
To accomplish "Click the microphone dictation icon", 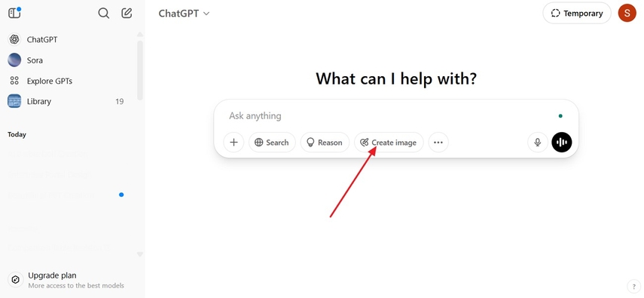I will click(538, 143).
